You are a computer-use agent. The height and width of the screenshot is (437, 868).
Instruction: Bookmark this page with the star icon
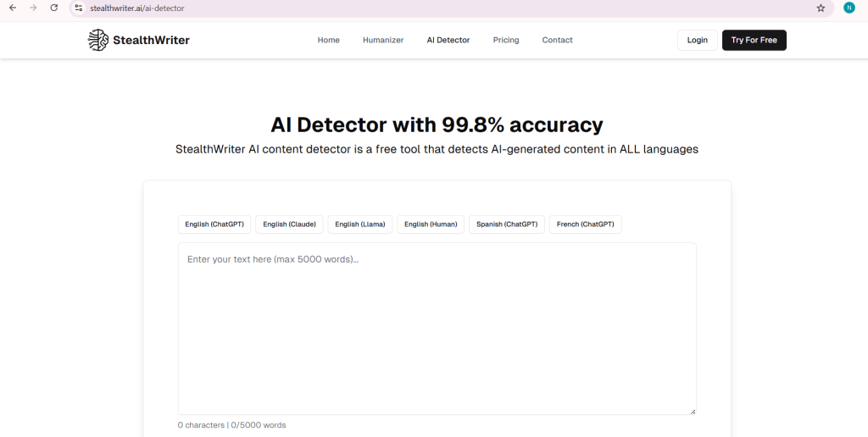(821, 8)
